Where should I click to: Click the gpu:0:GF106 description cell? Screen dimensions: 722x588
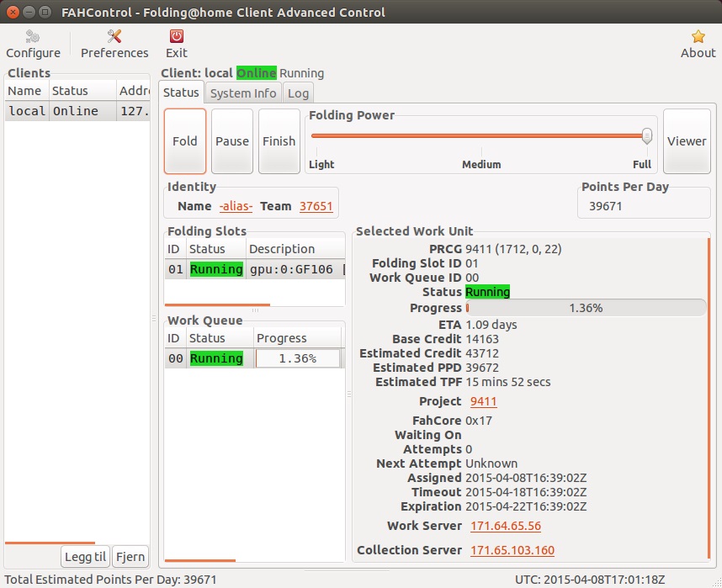(x=295, y=269)
